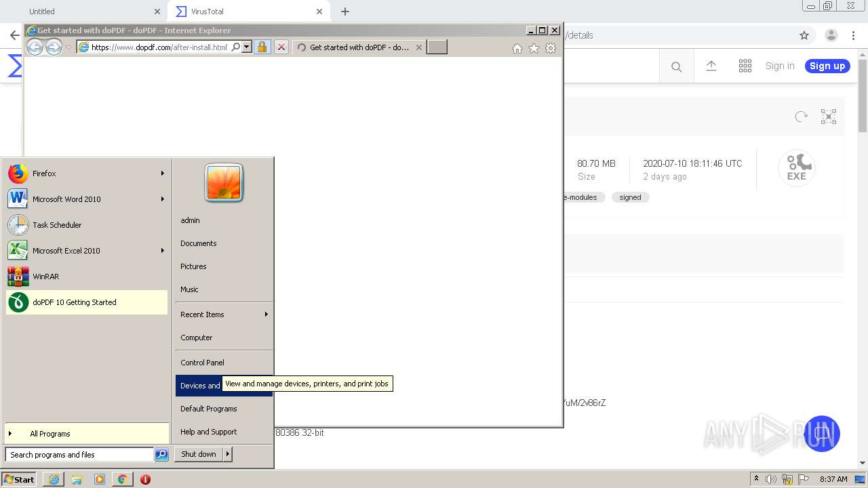Open Internet Explorer taskbar icon
The width and height of the screenshot is (868, 488).
54,479
